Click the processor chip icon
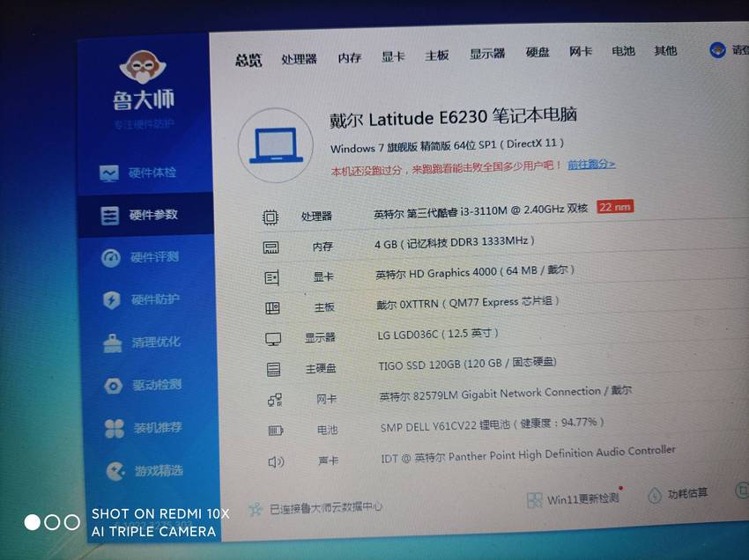The width and height of the screenshot is (749, 560). coord(271,217)
